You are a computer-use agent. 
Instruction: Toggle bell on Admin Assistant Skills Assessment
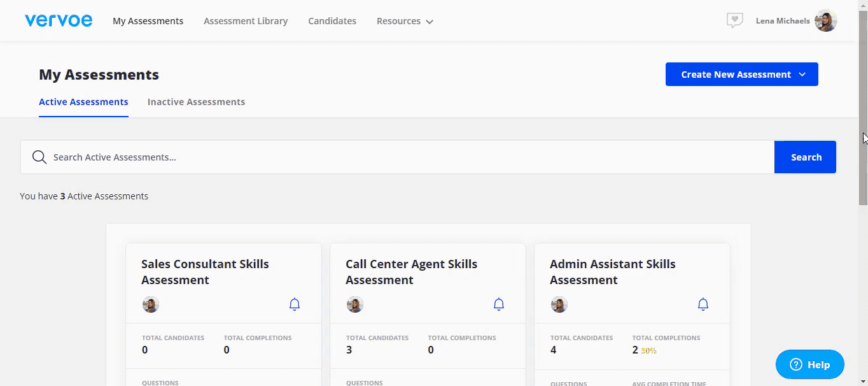703,304
